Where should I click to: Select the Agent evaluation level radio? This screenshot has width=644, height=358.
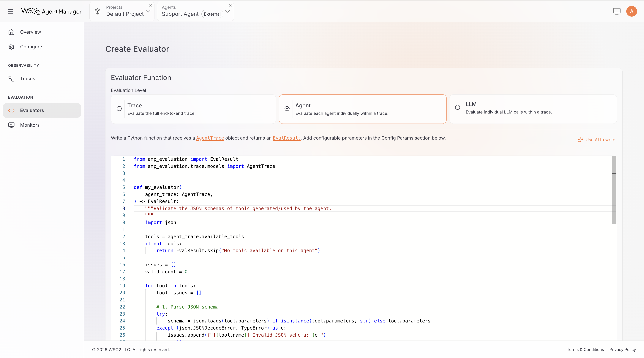pyautogui.click(x=287, y=109)
